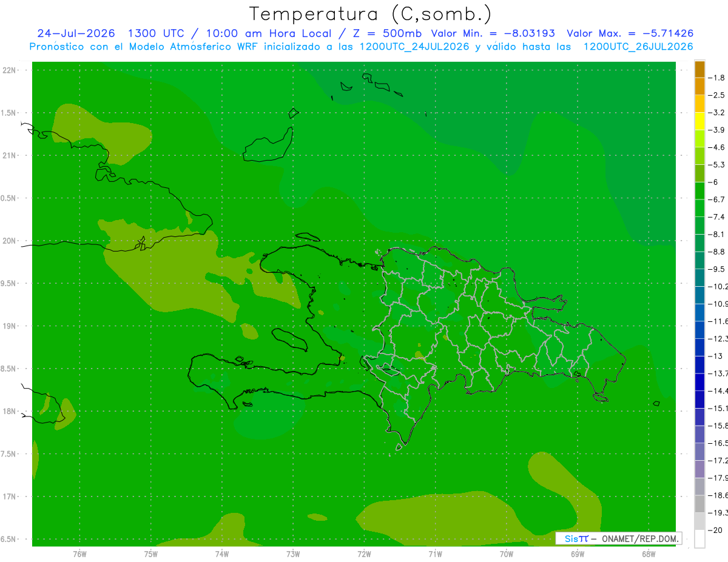This screenshot has height=562, width=728.
Task: Click the -9.5 colorbar value label
Action: 717,269
